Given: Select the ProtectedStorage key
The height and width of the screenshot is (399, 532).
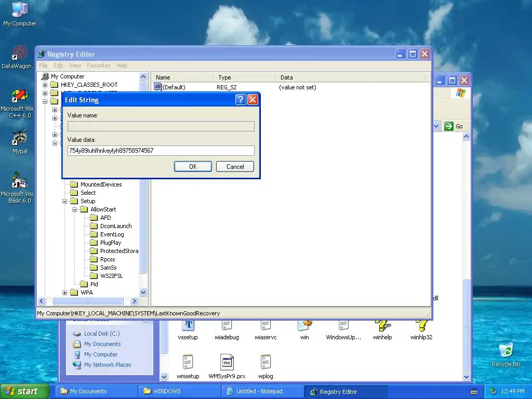Looking at the screenshot, I should point(119,251).
